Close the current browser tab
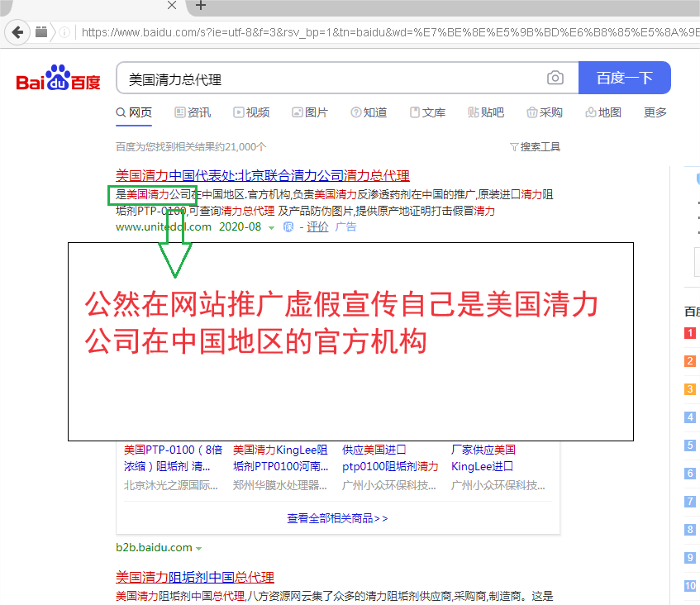The width and height of the screenshot is (700, 605). (172, 5)
